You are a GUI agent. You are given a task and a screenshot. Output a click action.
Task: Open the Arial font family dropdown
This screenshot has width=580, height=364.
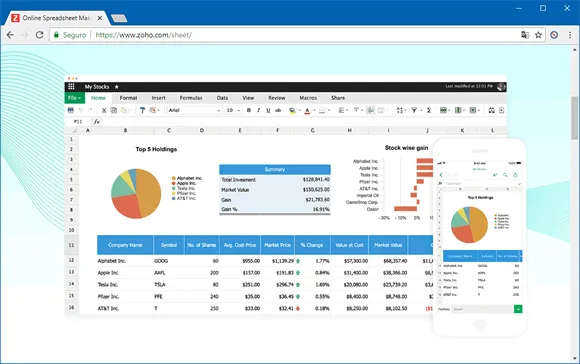pyautogui.click(x=194, y=110)
